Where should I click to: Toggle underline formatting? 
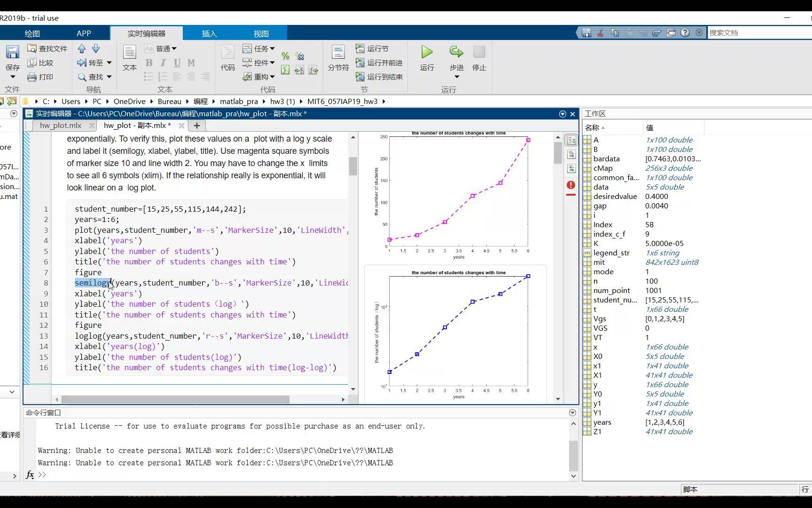pyautogui.click(x=177, y=62)
